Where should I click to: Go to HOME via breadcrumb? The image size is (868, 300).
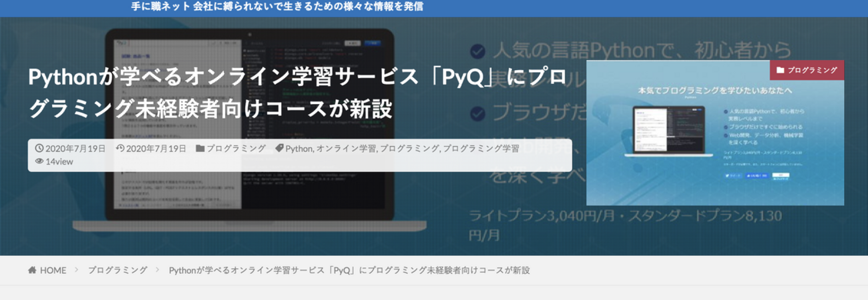53,270
